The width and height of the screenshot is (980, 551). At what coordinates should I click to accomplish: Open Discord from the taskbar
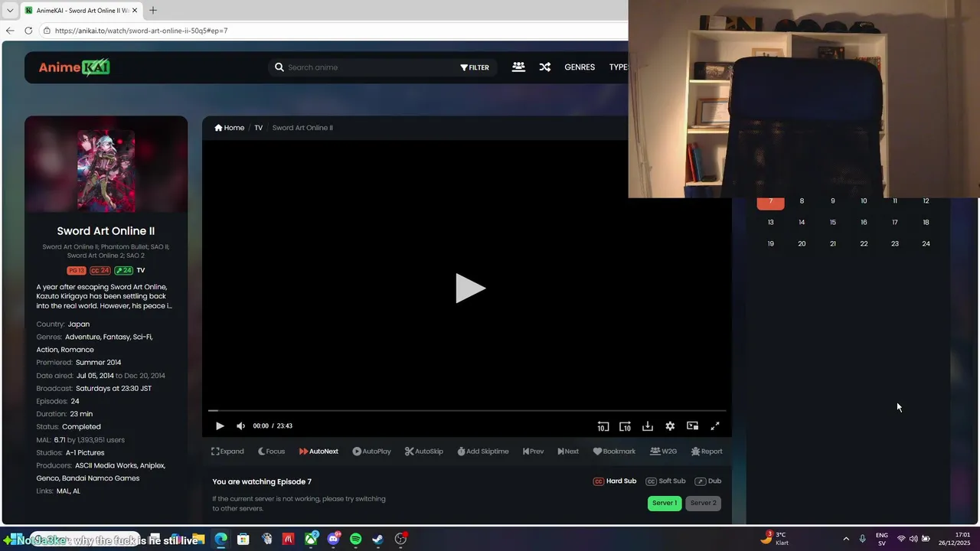333,540
